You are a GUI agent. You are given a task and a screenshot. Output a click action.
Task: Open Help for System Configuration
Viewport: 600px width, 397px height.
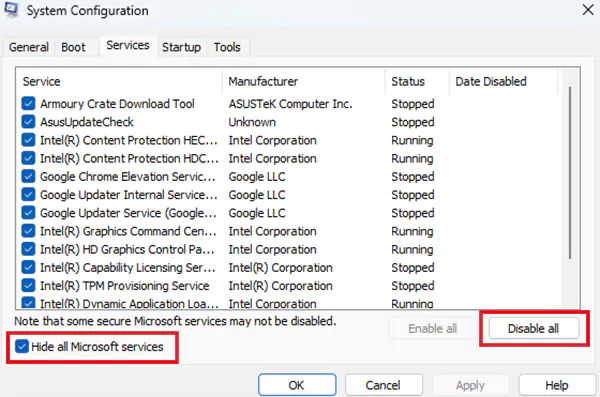pyautogui.click(x=557, y=385)
